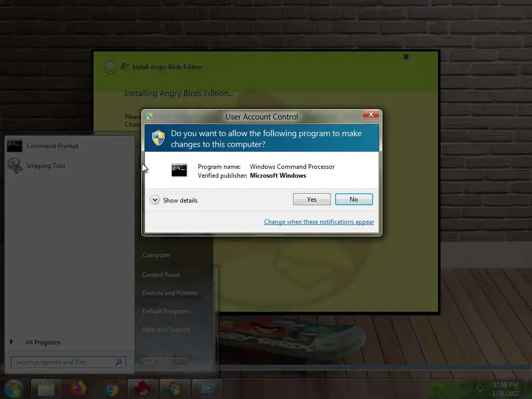The image size is (532, 399).
Task: Click 'Program name:' label in UAC dialog
Action: (219, 167)
